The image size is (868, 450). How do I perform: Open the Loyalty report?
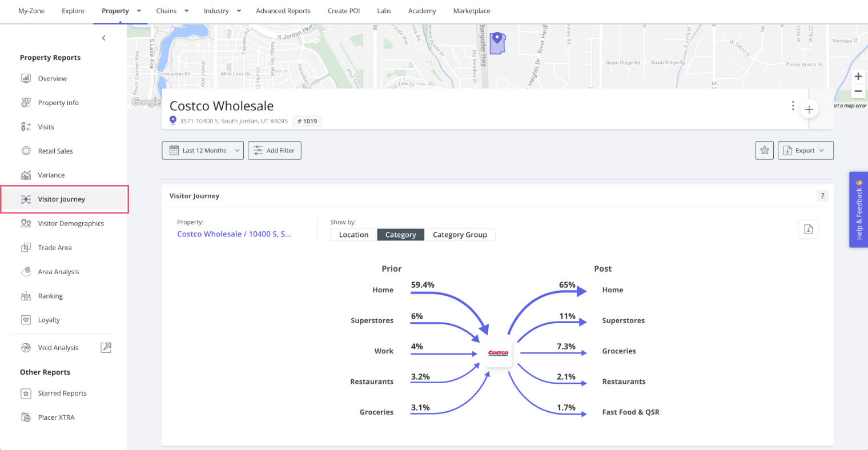pyautogui.click(x=49, y=320)
